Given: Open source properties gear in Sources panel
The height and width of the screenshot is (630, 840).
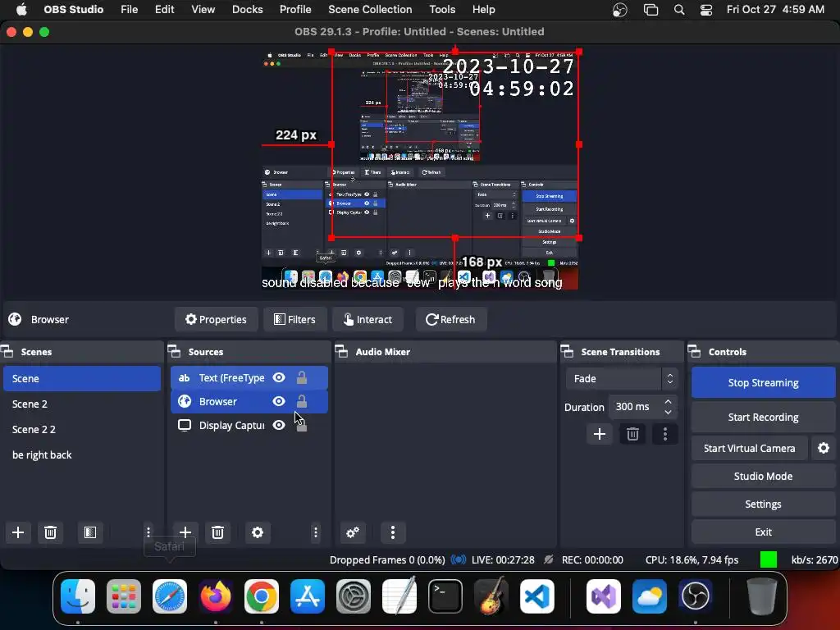Looking at the screenshot, I should tap(258, 532).
